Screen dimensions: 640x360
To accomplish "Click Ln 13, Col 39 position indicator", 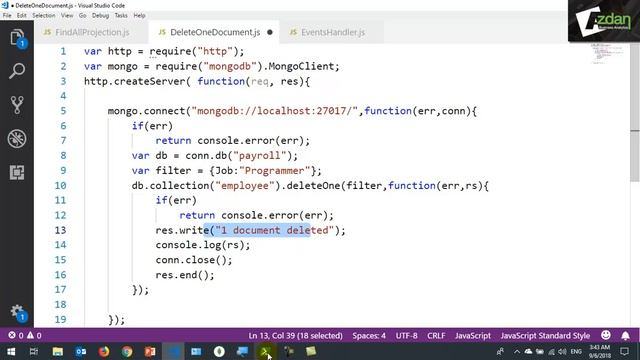I will [296, 336].
